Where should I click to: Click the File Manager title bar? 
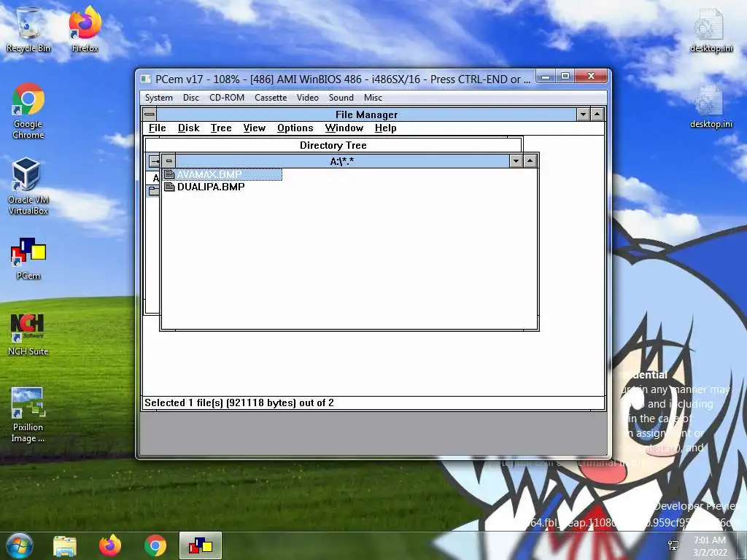[x=366, y=114]
